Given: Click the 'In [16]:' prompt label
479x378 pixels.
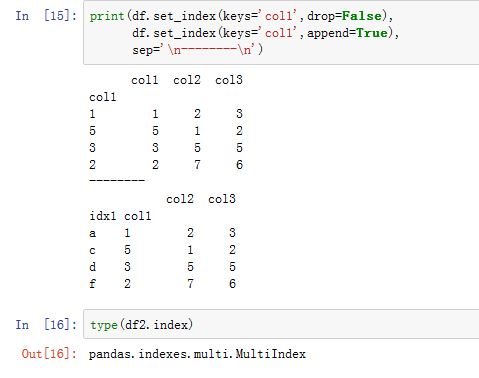Looking at the screenshot, I should [46, 324].
